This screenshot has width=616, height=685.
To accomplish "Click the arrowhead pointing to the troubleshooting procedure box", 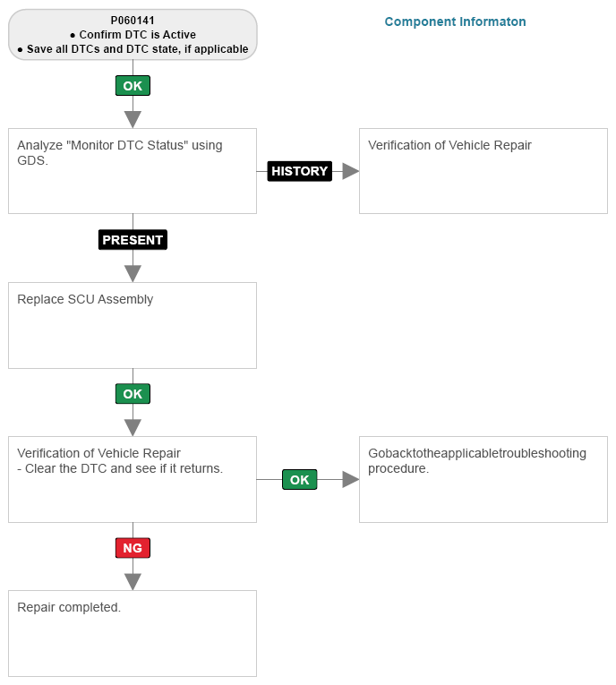I will (350, 480).
